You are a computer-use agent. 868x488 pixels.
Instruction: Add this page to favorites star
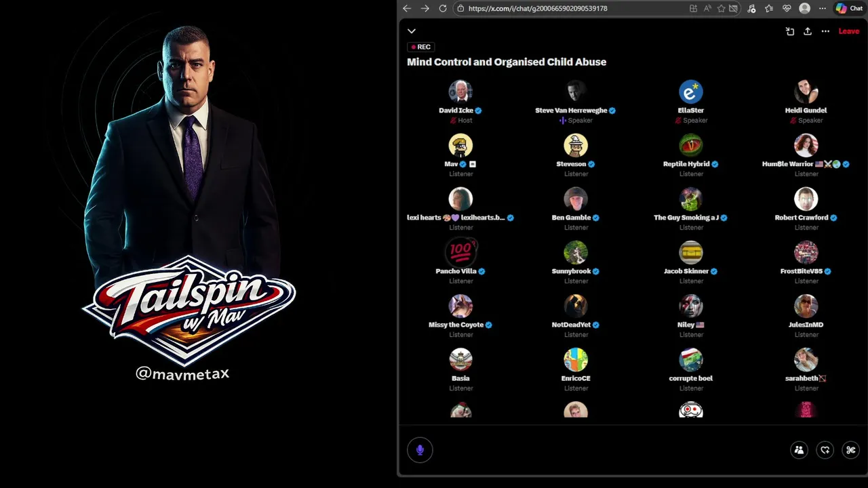click(722, 8)
